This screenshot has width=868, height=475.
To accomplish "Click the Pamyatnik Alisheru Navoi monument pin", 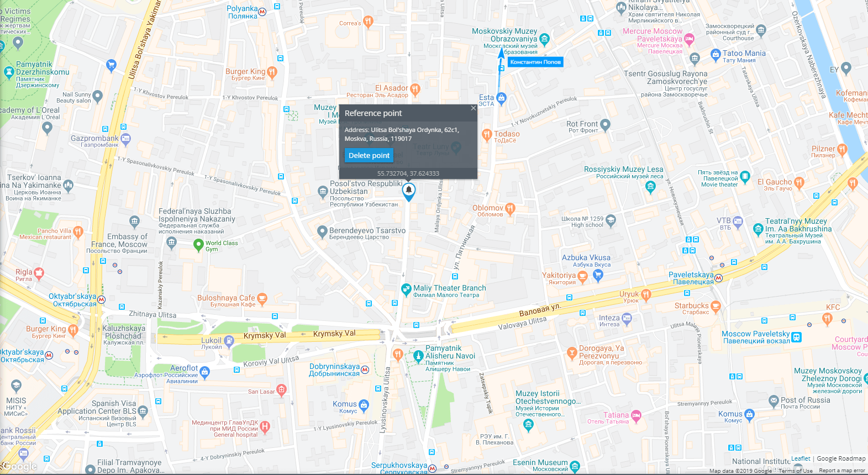I will tap(418, 356).
